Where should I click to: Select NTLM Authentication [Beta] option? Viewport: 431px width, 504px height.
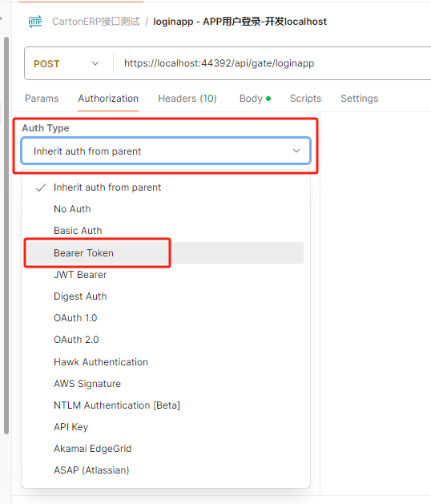[x=166, y=405]
